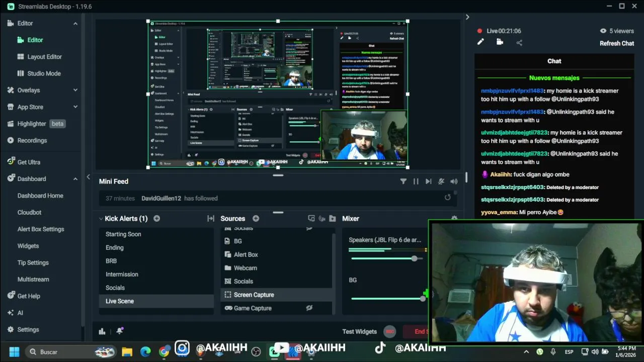Image resolution: width=644 pixels, height=362 pixels.
Task: Click the camera icon beside chat pencil
Action: (500, 42)
